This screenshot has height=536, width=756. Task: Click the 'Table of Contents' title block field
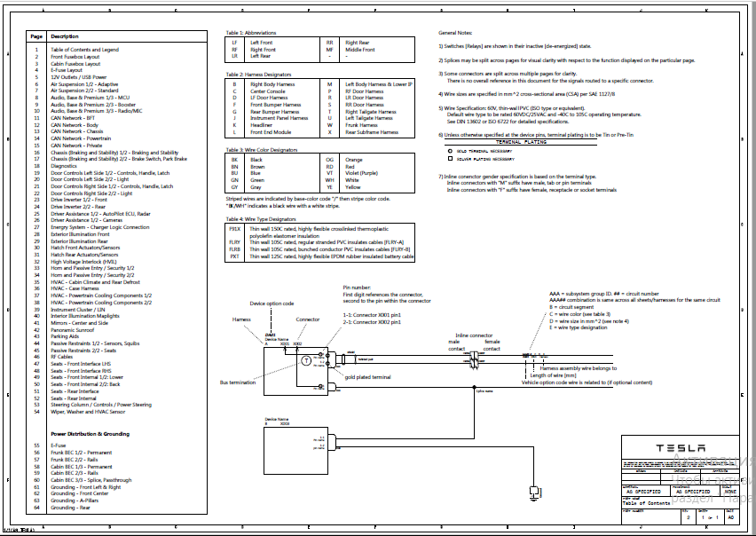pyautogui.click(x=646, y=503)
